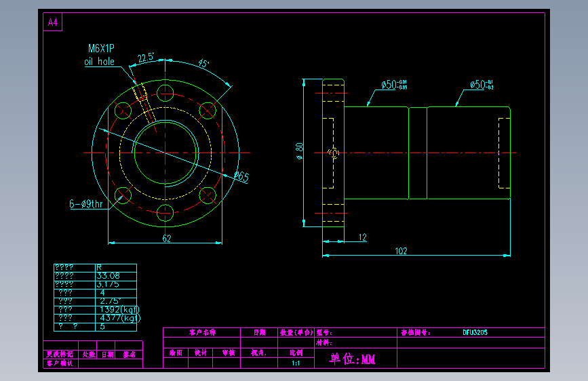The height and width of the screenshot is (381, 588).
Task: Select the "6-ø9thr" hole callout
Action: 86,203
